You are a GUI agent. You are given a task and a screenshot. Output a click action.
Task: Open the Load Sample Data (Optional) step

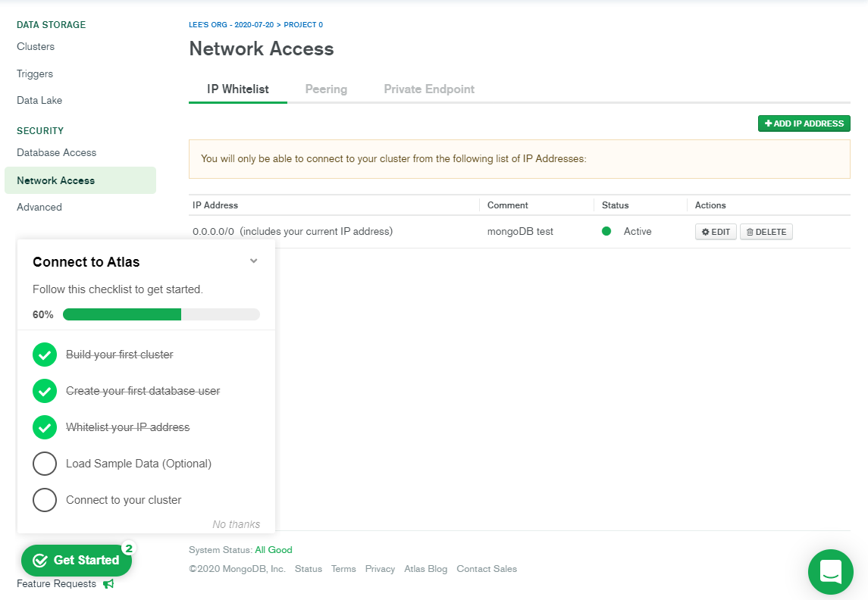point(139,464)
